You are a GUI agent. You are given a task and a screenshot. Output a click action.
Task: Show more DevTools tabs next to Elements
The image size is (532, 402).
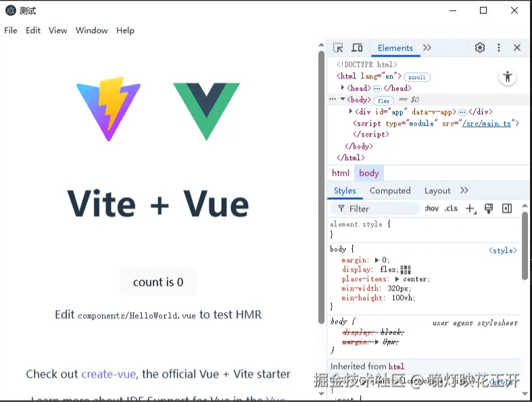click(x=427, y=47)
